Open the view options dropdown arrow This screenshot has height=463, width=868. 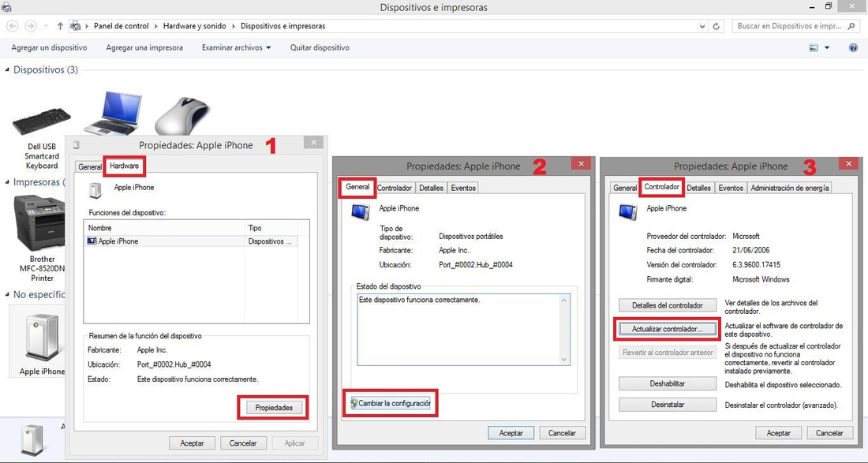[827, 48]
